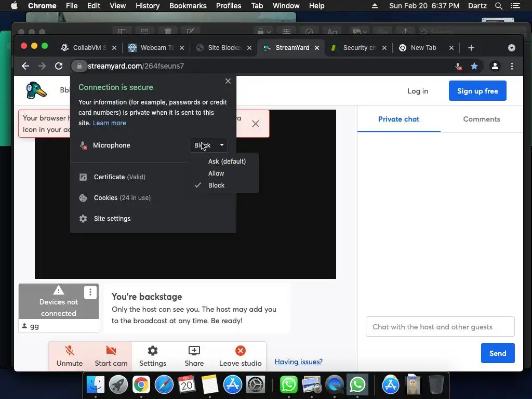Dismiss the red browser warning banner

tap(256, 124)
